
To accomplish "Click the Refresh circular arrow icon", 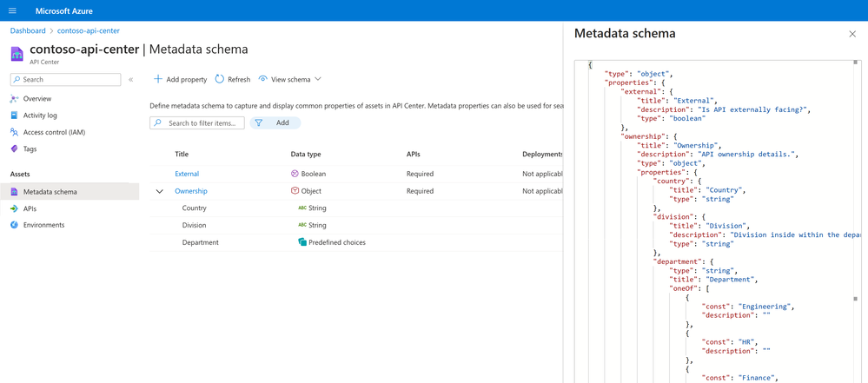I will click(x=219, y=79).
